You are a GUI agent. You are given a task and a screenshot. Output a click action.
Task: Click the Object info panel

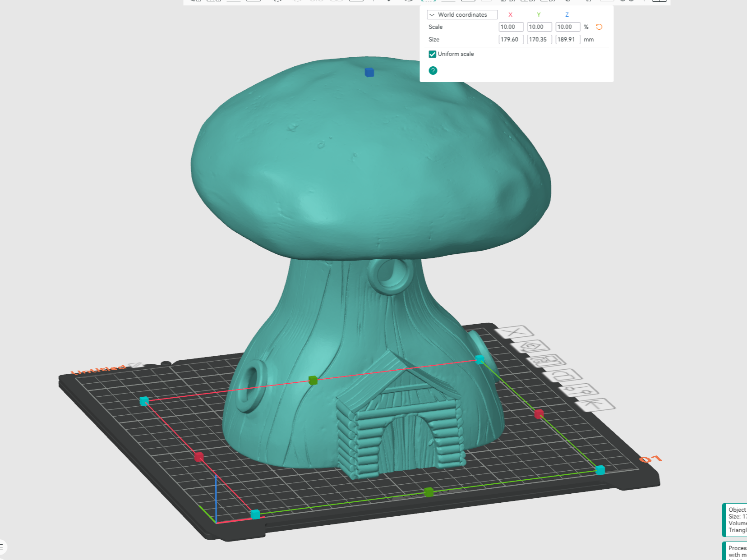pyautogui.click(x=735, y=520)
